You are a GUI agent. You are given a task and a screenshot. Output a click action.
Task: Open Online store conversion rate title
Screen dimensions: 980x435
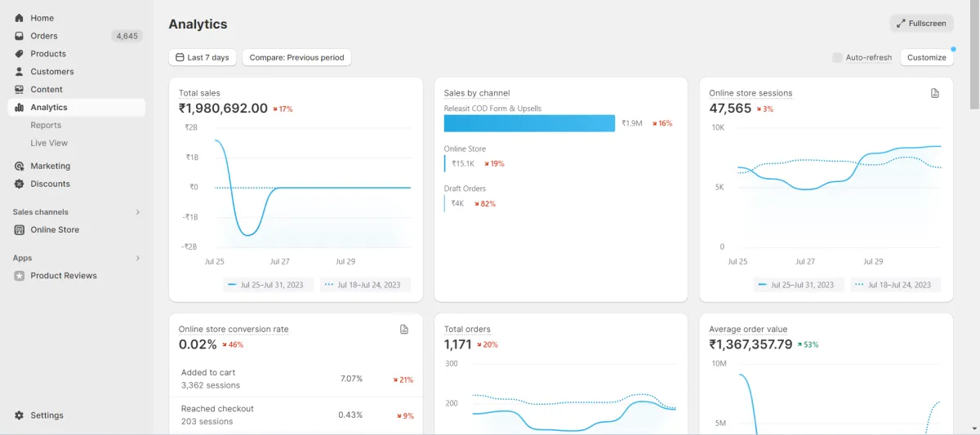[234, 329]
